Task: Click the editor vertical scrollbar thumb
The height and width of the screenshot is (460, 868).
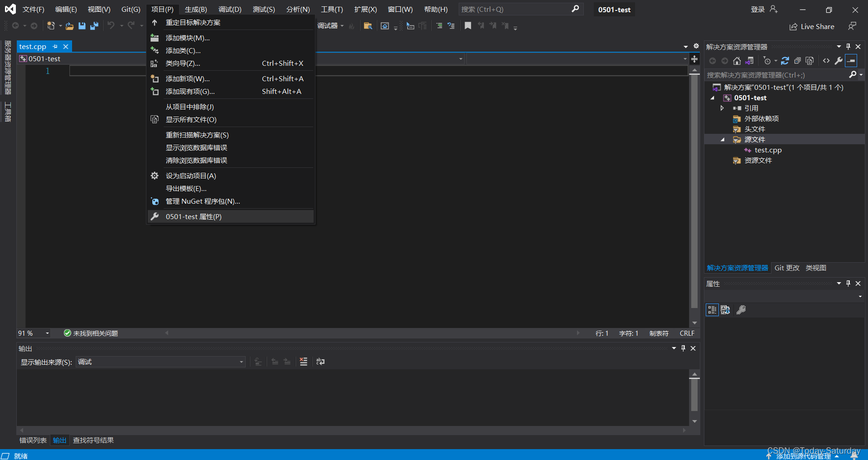Action: tap(694, 192)
